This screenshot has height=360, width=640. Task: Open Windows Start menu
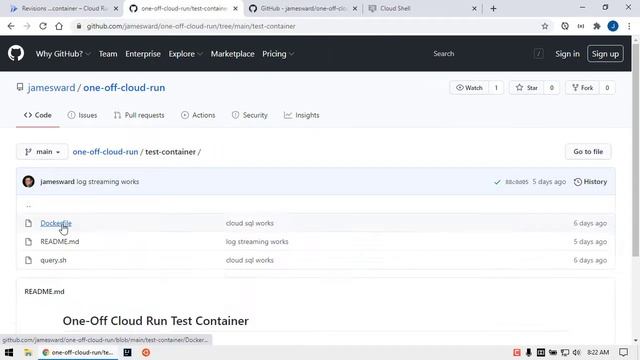[x=9, y=352]
